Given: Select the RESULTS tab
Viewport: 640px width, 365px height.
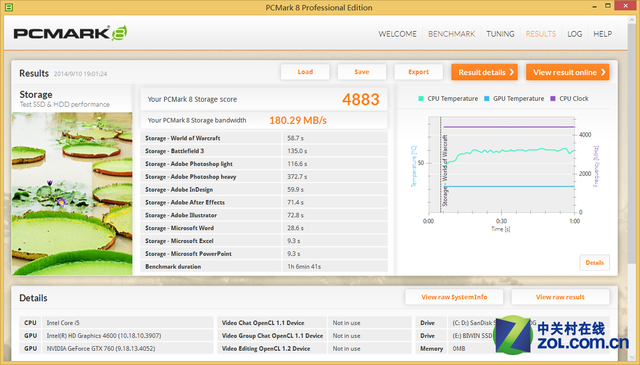Looking at the screenshot, I should pos(540,34).
